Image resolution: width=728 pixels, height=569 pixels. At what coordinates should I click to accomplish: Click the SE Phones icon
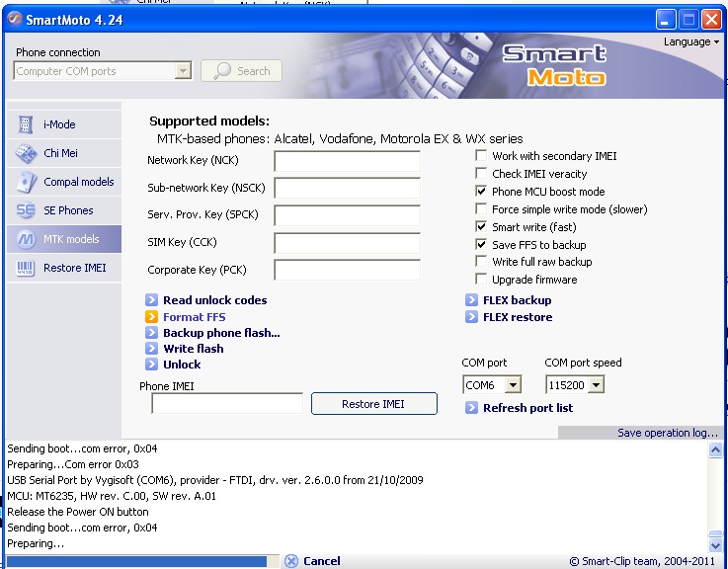26,210
